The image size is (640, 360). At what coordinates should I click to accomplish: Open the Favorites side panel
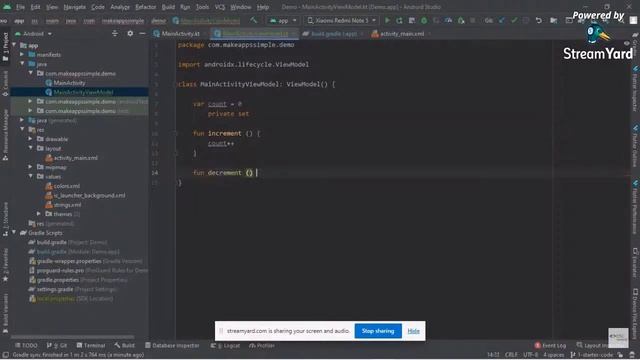pos(5,264)
